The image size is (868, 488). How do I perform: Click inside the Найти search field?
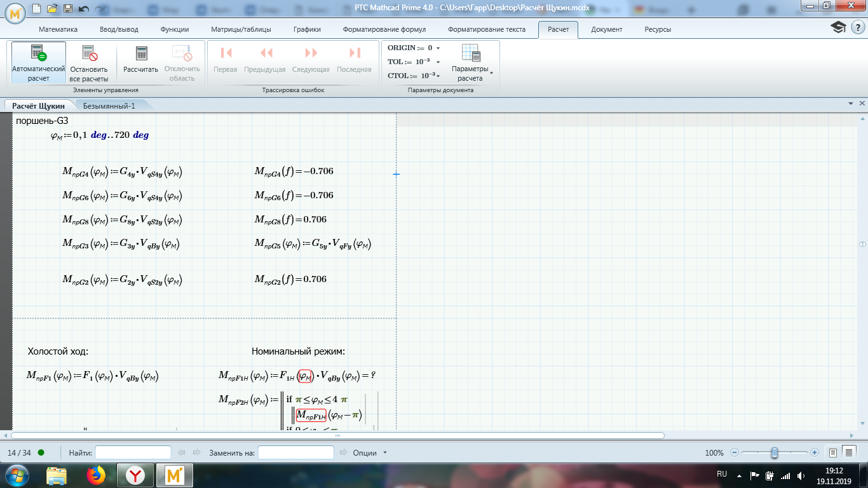point(133,452)
